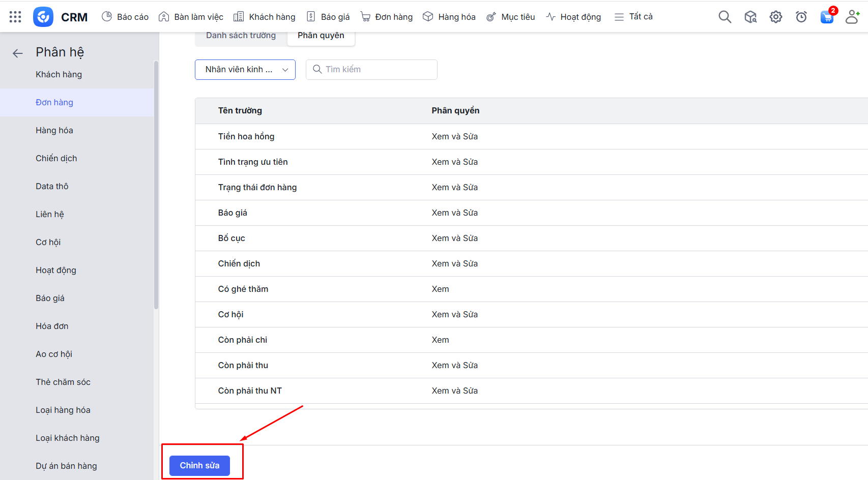Select Chiến dịch in sidebar module list
The width and height of the screenshot is (868, 480).
(56, 159)
